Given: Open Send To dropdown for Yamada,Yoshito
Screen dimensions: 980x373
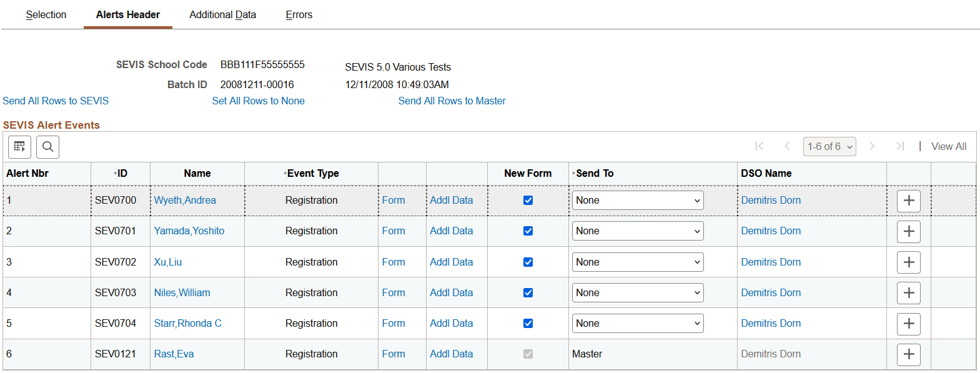Looking at the screenshot, I should [x=638, y=231].
